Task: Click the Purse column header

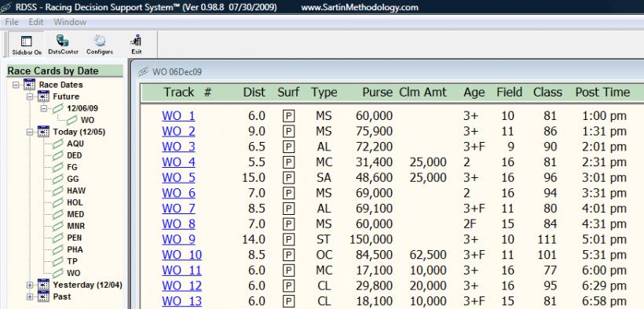Action: (377, 93)
